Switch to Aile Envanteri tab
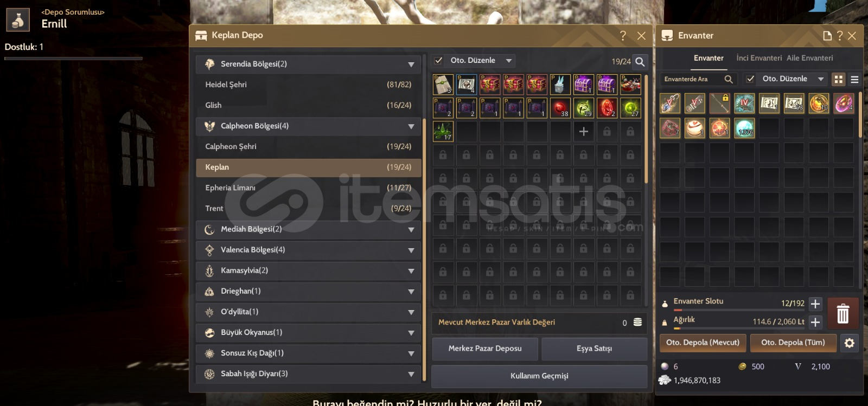 click(x=809, y=58)
